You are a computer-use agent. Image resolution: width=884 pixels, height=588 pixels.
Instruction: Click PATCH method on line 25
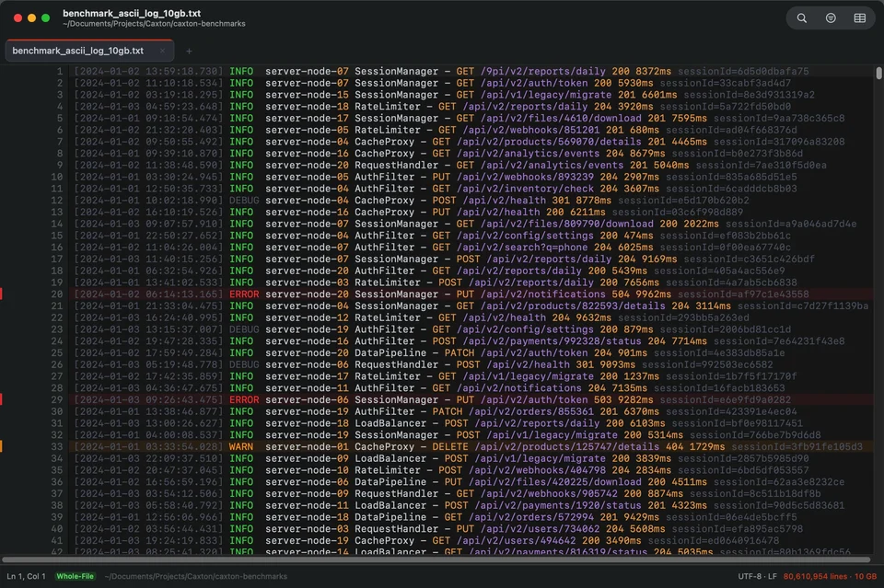click(459, 353)
